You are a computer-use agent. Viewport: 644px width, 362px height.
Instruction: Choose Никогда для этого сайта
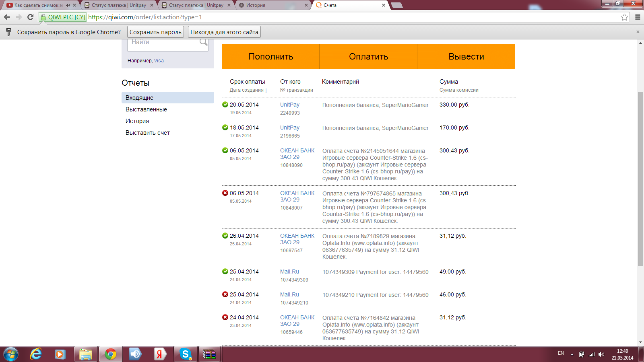(224, 32)
